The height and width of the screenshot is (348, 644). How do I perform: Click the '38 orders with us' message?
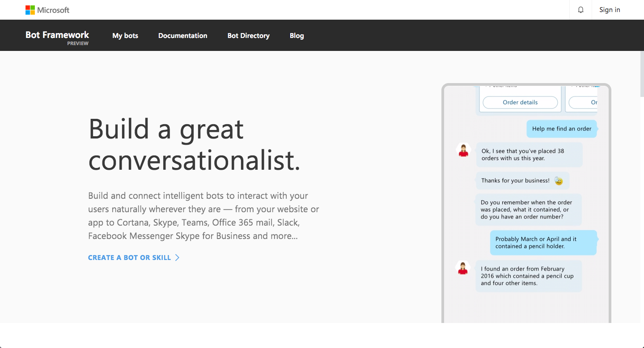[x=528, y=155]
